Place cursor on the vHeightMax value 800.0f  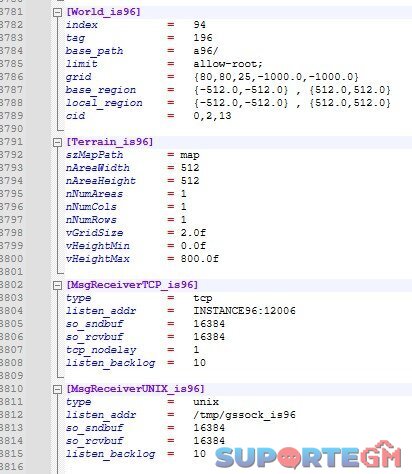tap(200, 259)
